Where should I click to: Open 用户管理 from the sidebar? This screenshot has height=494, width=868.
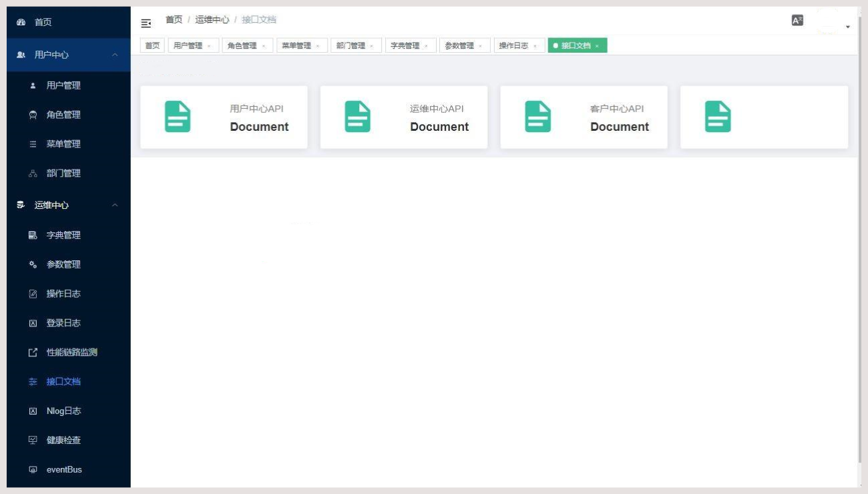pos(69,85)
